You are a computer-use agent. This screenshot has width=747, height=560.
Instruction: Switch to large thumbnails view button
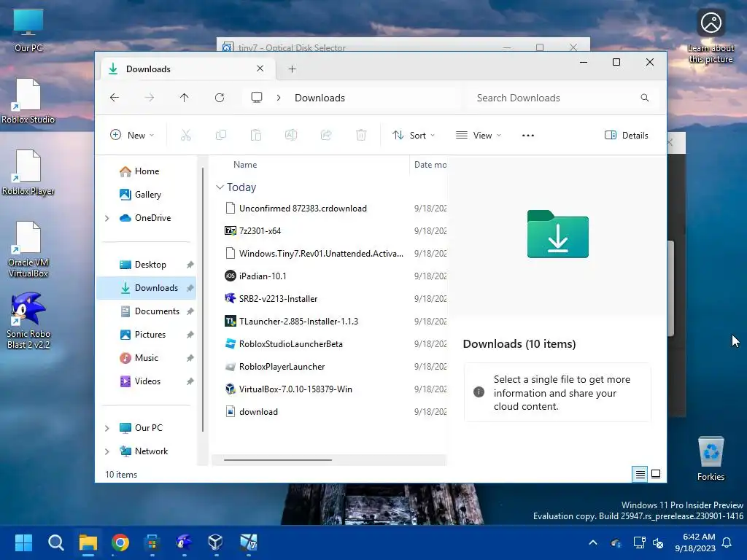point(656,474)
